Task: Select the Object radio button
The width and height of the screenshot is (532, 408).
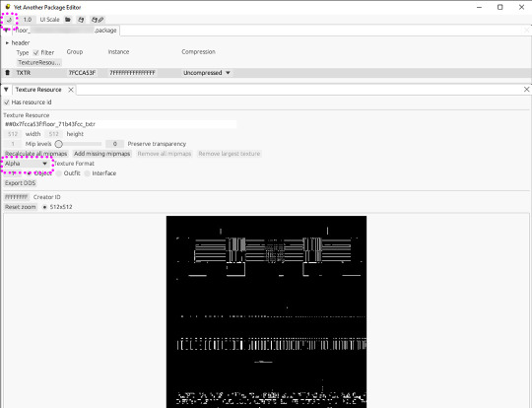Action: 30,173
